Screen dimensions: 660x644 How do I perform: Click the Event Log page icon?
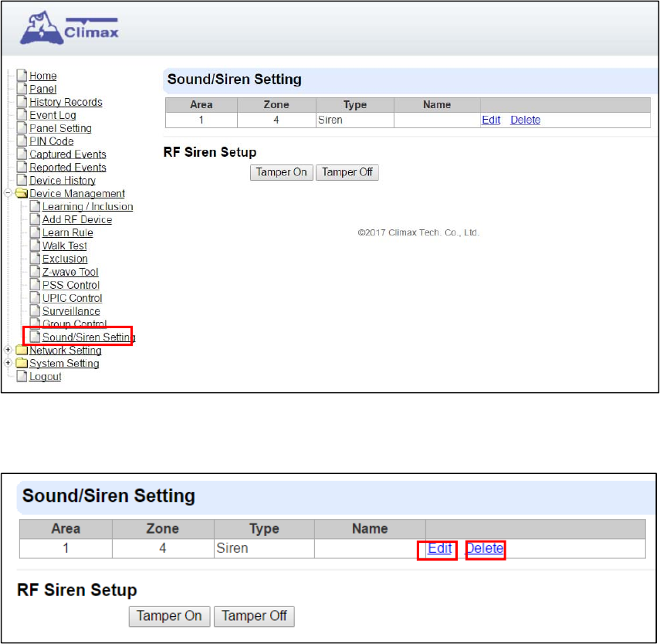[22, 114]
